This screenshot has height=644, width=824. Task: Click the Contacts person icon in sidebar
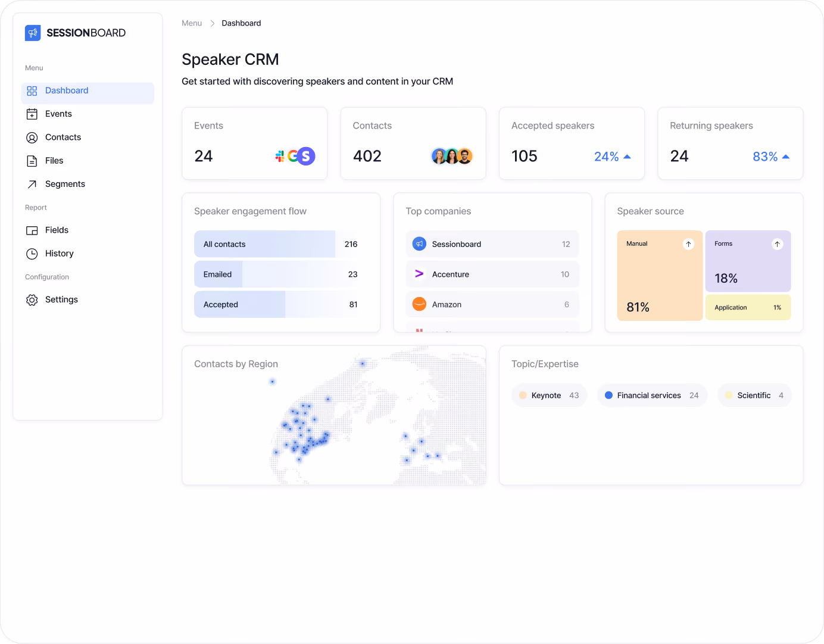tap(32, 137)
